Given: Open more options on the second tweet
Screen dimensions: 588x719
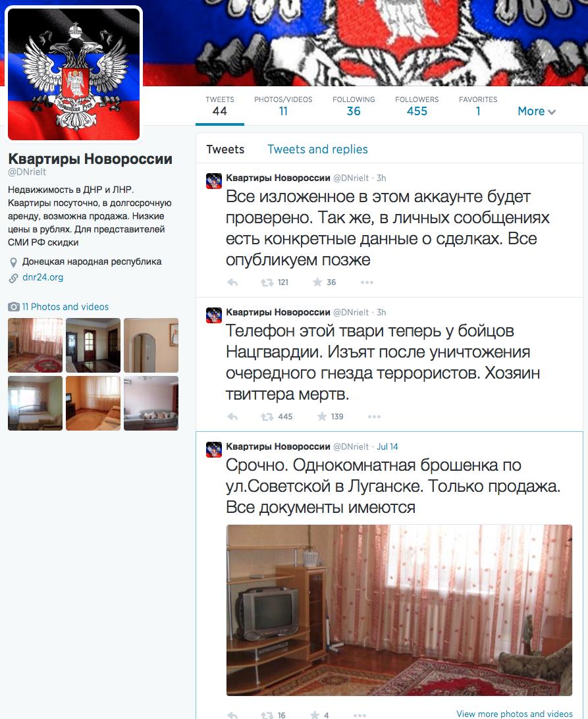Looking at the screenshot, I should tap(374, 417).
